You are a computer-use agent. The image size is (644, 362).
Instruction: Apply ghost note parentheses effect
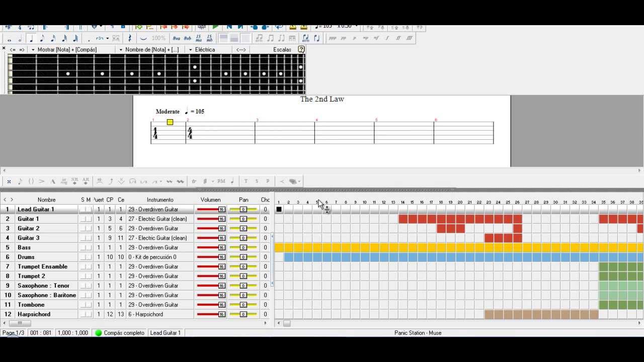(x=31, y=182)
